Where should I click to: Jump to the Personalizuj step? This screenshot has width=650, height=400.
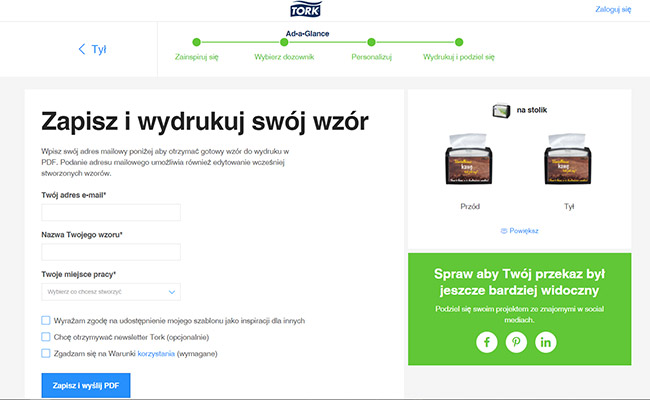tap(371, 42)
